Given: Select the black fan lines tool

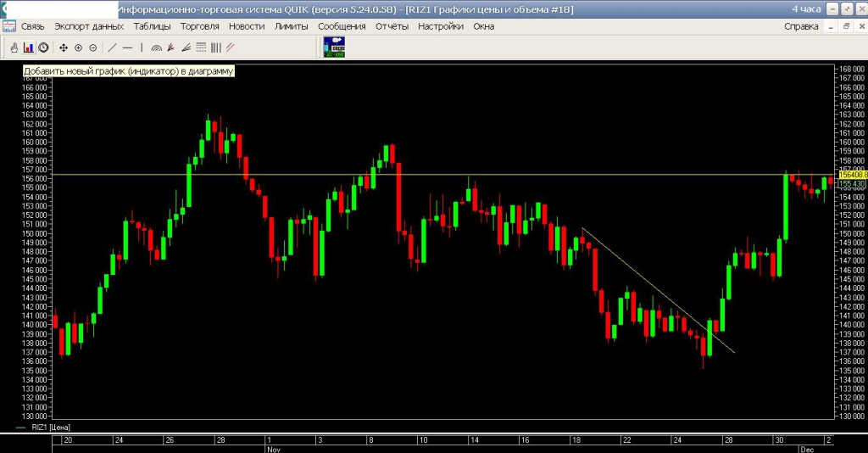Looking at the screenshot, I should 186,48.
